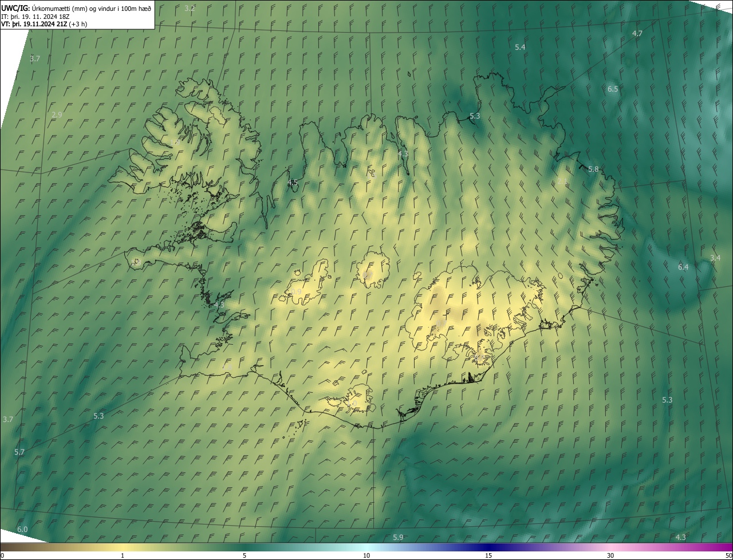Screen dimensions: 733x560
Task: Click the title 'Úrkomumætti (mm) og vindur í 100m hæð'
Action: point(91,7)
